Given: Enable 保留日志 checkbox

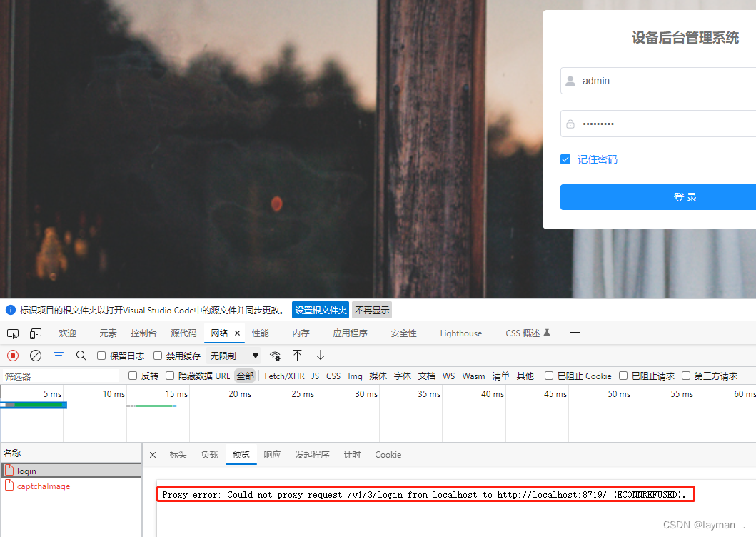Looking at the screenshot, I should click(x=101, y=356).
